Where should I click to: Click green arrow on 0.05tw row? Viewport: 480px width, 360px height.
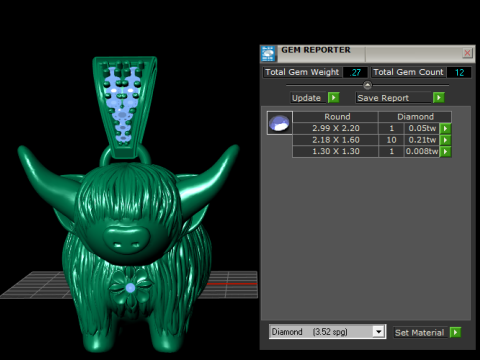coord(445,128)
